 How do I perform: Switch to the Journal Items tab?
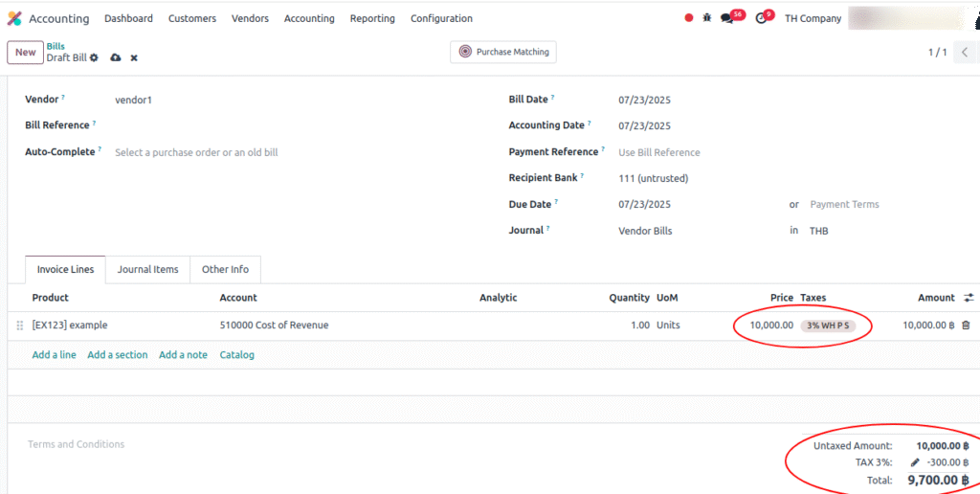point(148,270)
